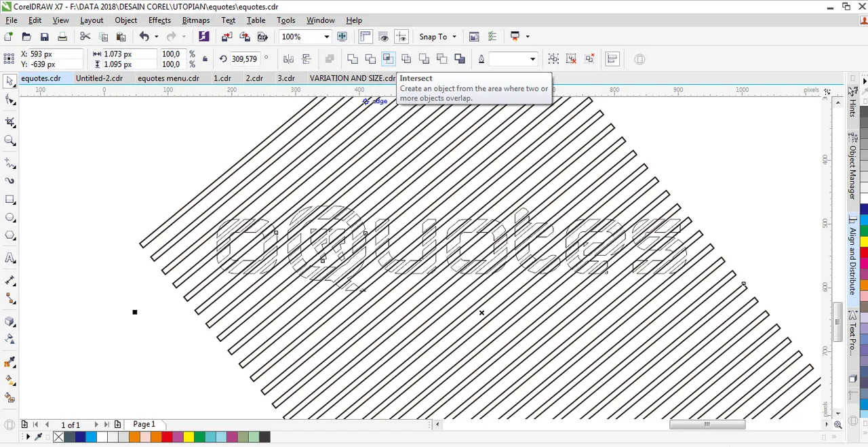Select the Pick tool
This screenshot has height=447, width=868.
tap(10, 81)
